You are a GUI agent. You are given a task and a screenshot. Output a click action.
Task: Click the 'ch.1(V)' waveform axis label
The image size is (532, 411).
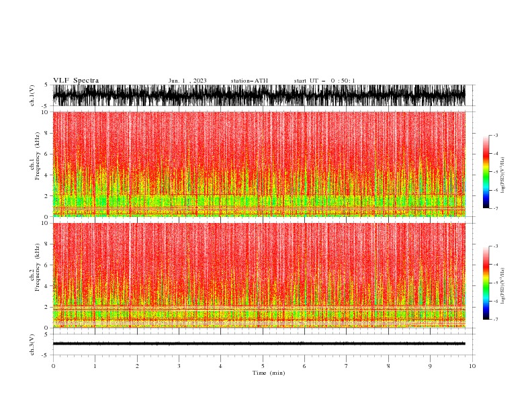point(32,95)
